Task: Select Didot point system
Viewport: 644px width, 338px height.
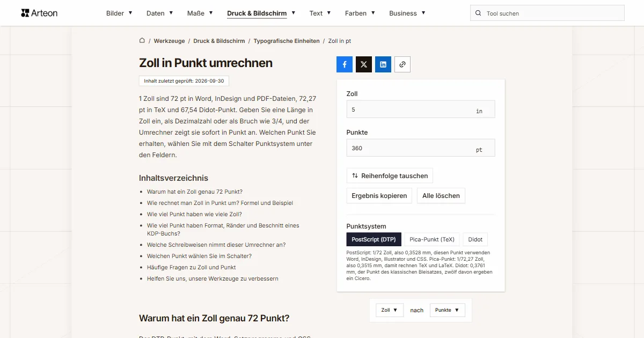Action: coord(475,239)
